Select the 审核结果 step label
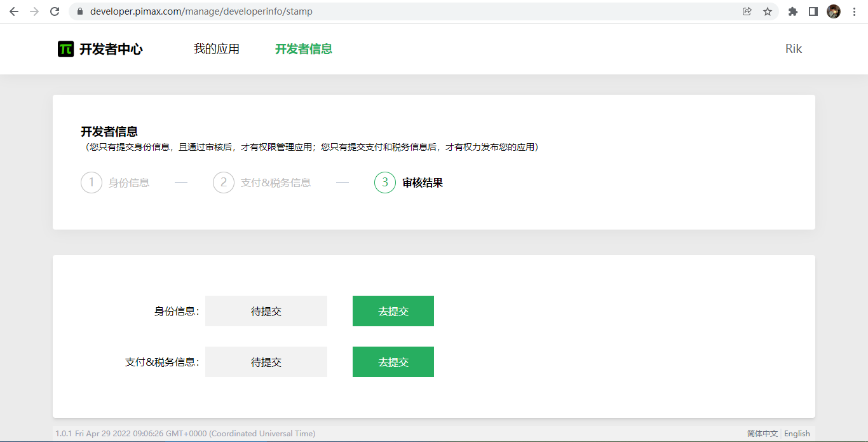The width and height of the screenshot is (868, 442). coord(423,183)
